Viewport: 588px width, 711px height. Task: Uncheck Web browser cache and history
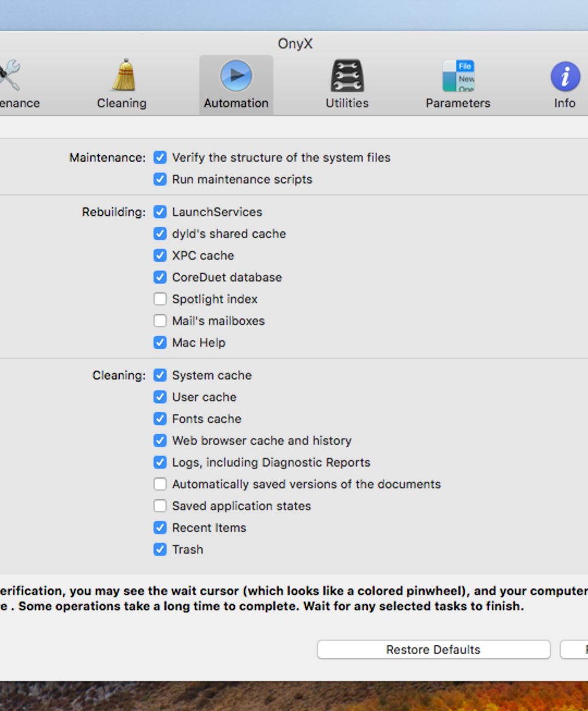pyautogui.click(x=160, y=440)
